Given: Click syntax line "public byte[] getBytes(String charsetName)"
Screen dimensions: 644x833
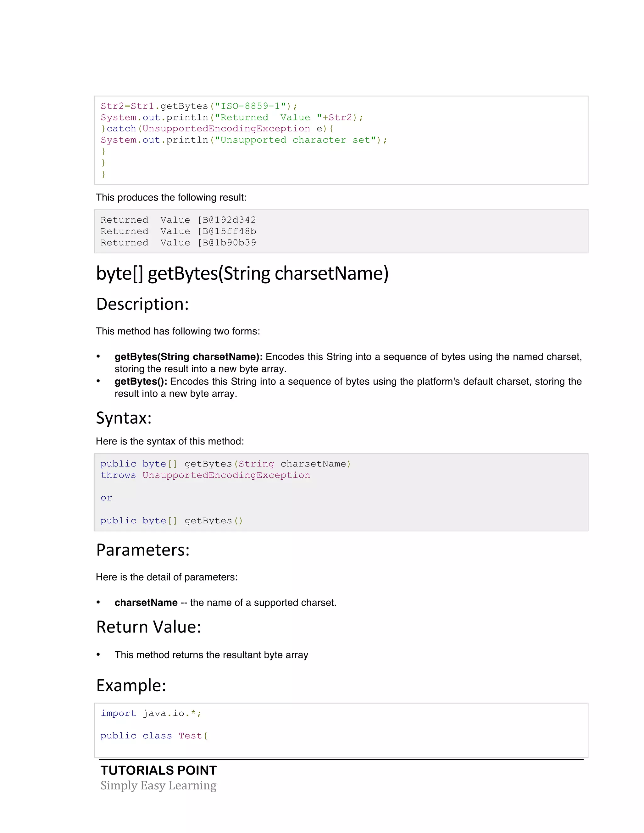Looking at the screenshot, I should click(225, 464).
